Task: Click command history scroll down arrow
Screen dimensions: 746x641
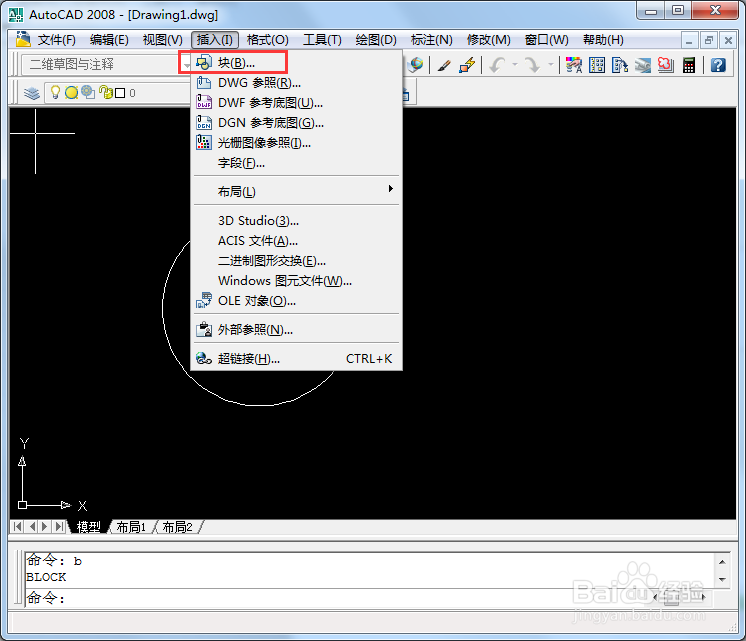Action: 722,580
